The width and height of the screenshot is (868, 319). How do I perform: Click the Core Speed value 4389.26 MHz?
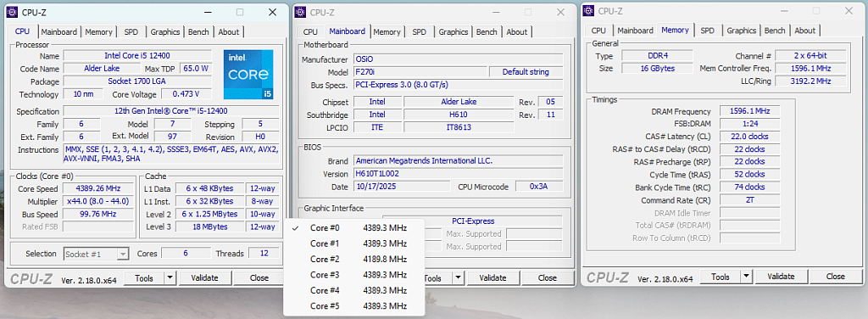click(98, 188)
